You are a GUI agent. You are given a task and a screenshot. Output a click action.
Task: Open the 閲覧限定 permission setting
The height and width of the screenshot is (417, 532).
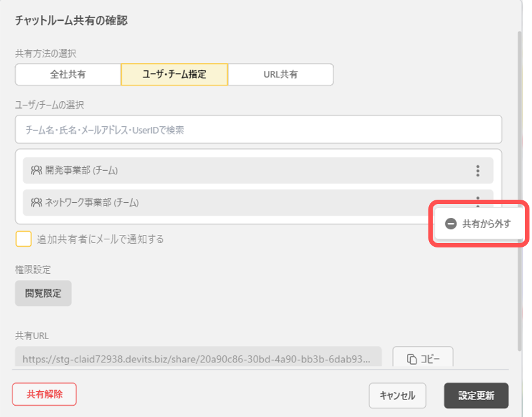43,293
